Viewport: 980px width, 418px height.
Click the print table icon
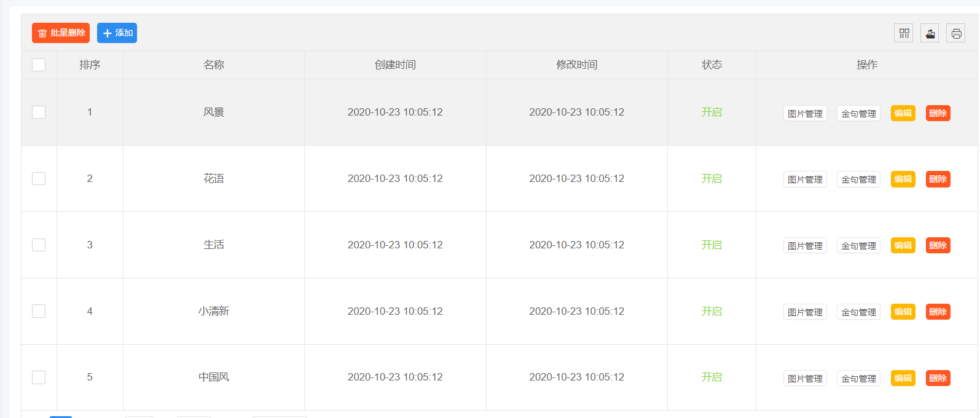point(956,33)
